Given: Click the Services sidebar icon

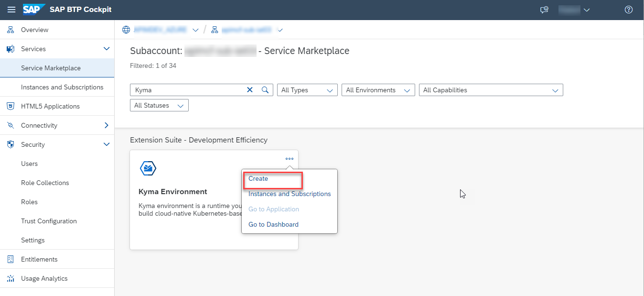Looking at the screenshot, I should (11, 49).
